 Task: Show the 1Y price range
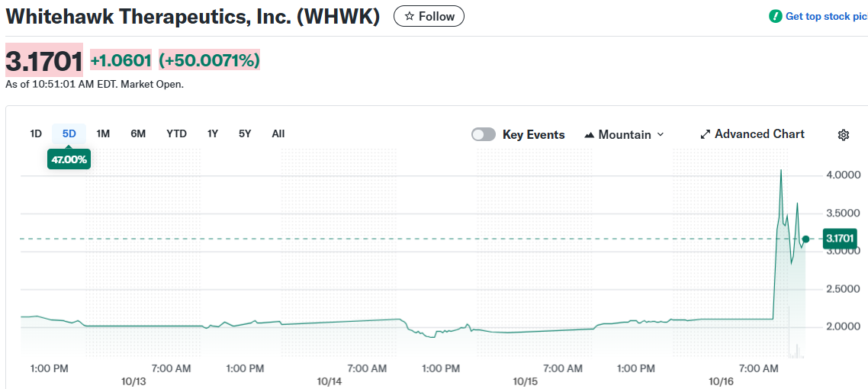pos(213,133)
